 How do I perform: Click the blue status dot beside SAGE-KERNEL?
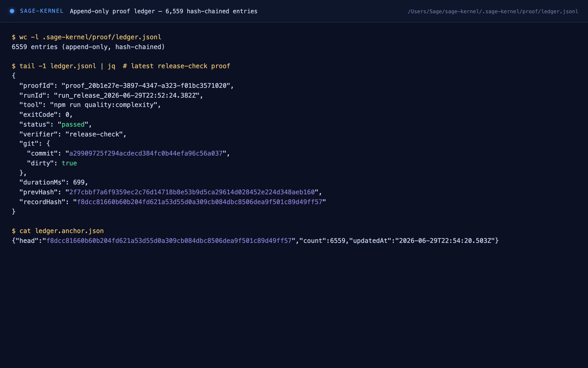pos(12,11)
